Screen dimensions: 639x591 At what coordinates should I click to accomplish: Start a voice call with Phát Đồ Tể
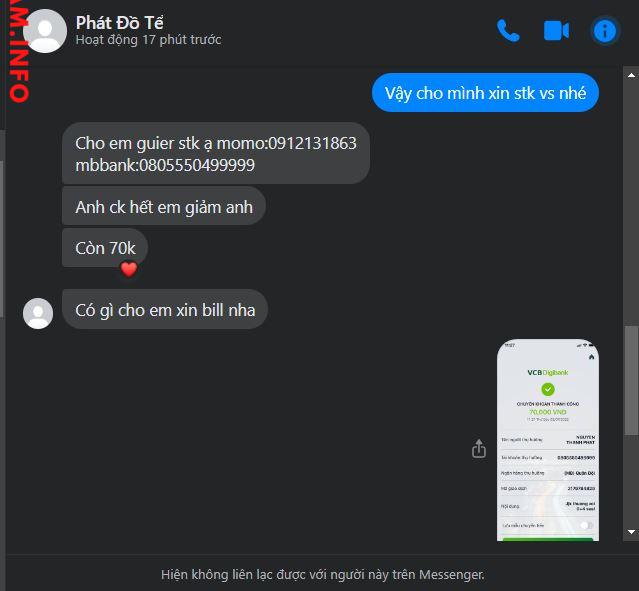pyautogui.click(x=508, y=31)
